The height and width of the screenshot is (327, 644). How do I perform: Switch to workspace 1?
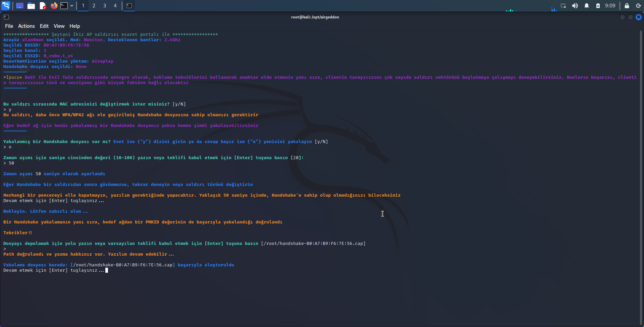click(x=83, y=6)
